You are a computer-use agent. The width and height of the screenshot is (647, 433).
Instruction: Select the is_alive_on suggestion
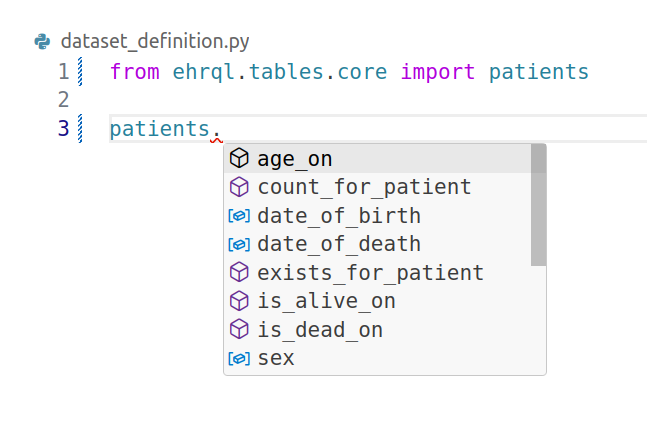coord(378,301)
